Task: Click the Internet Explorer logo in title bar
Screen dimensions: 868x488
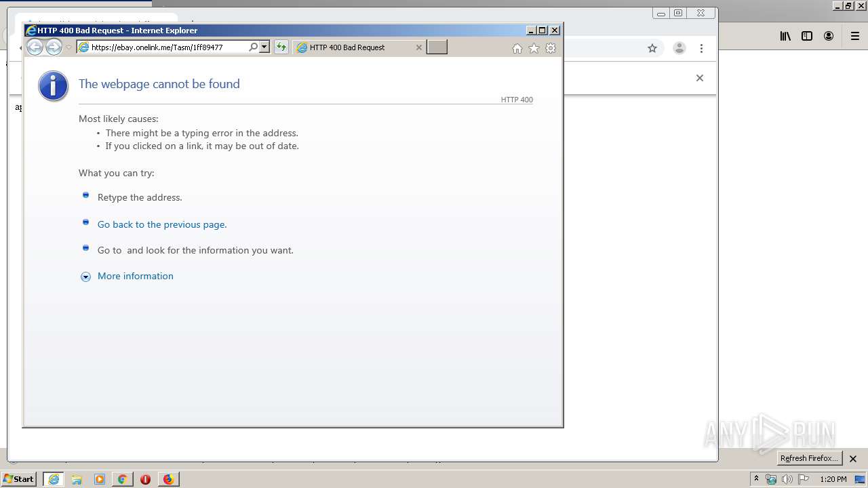Action: 31,30
